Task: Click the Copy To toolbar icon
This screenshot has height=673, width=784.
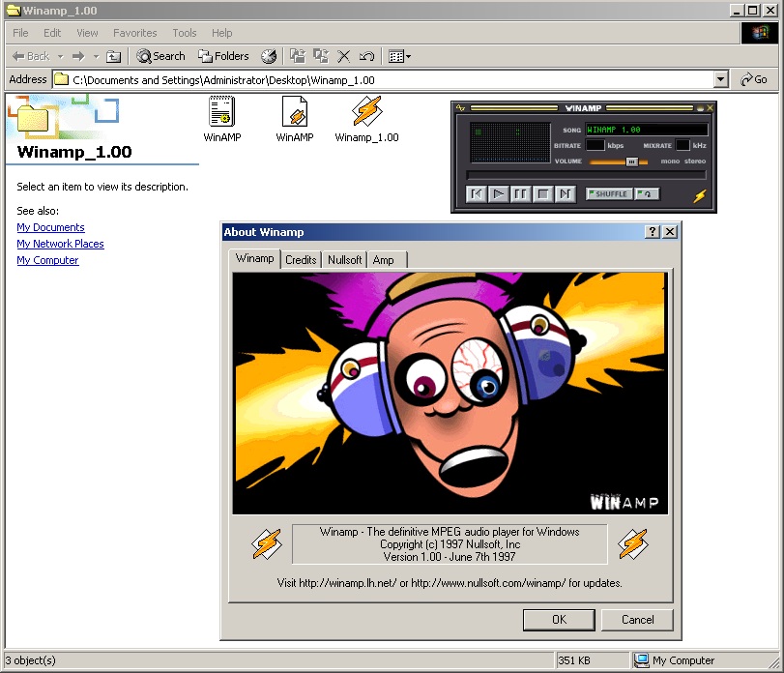Action: (321, 56)
